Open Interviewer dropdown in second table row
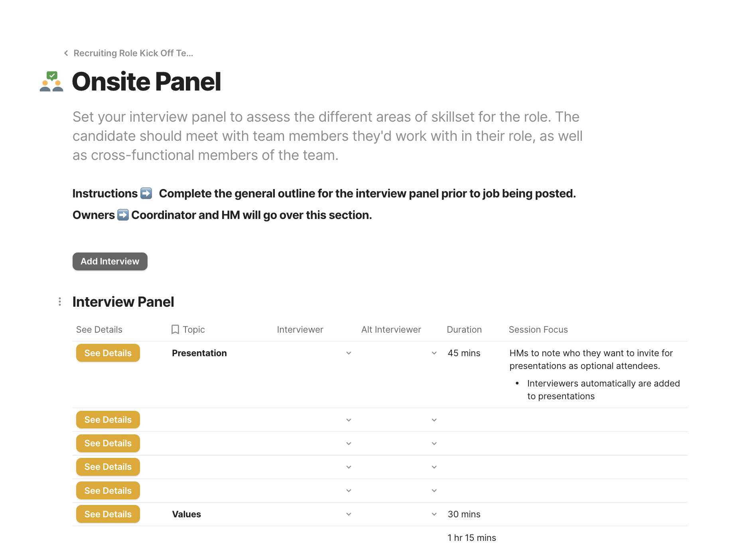This screenshot has height=560, width=737. coord(349,420)
